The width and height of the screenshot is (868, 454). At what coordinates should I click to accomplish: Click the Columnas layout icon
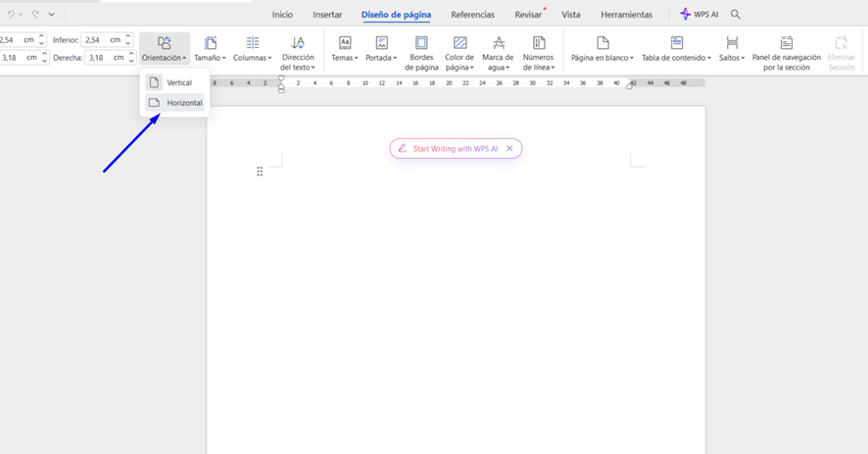tap(252, 43)
